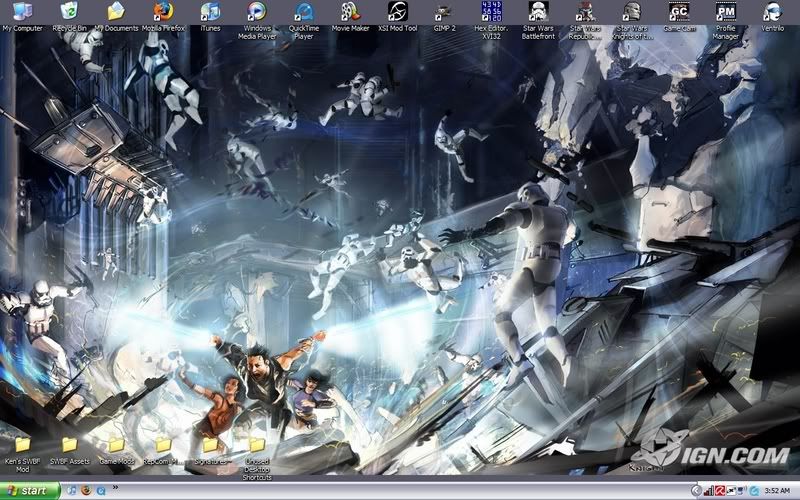The image size is (800, 500).
Task: Launch Firefox from the Quick Launch bar
Action: tap(86, 491)
